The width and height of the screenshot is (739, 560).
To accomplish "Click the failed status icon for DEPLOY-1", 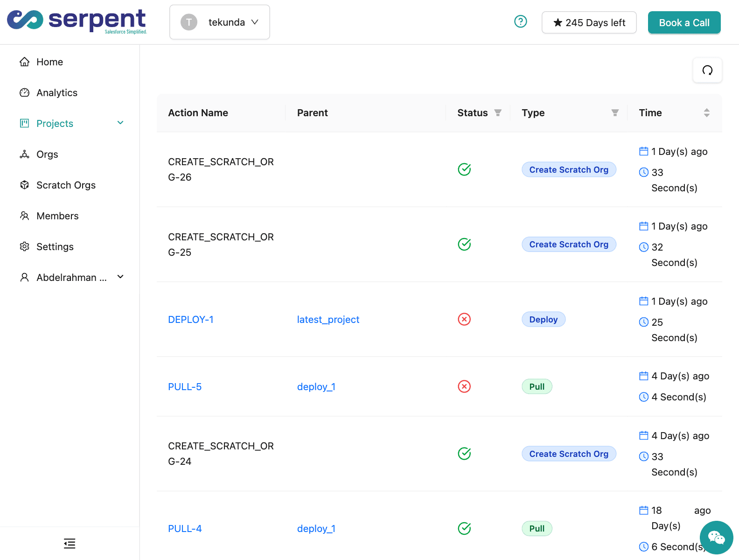I will coord(464,320).
